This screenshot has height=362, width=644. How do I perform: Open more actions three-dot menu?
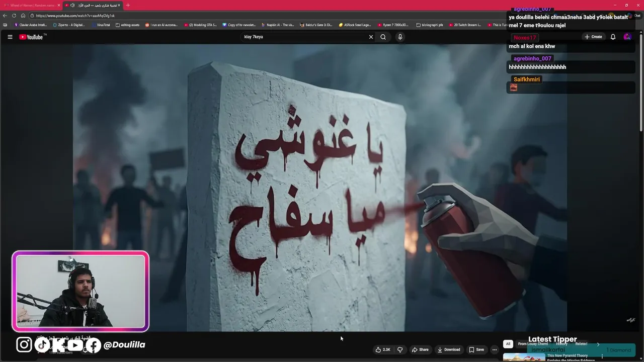click(x=495, y=349)
